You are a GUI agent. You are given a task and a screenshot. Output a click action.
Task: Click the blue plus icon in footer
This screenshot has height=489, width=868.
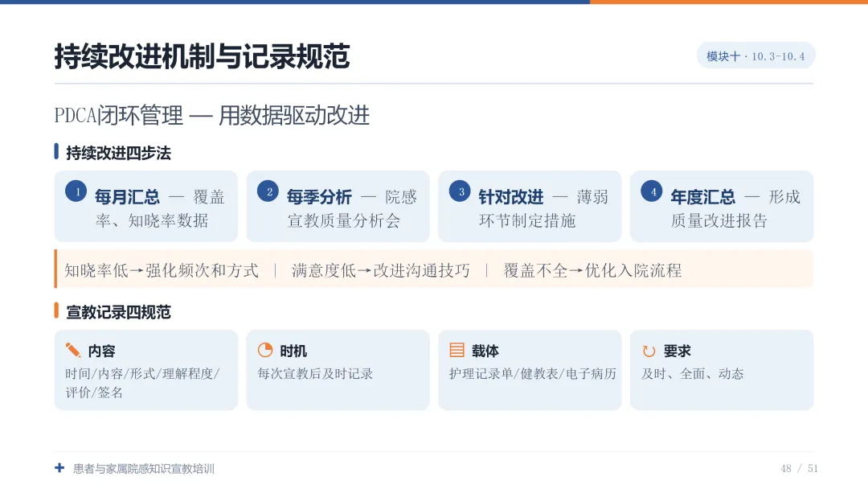point(59,468)
